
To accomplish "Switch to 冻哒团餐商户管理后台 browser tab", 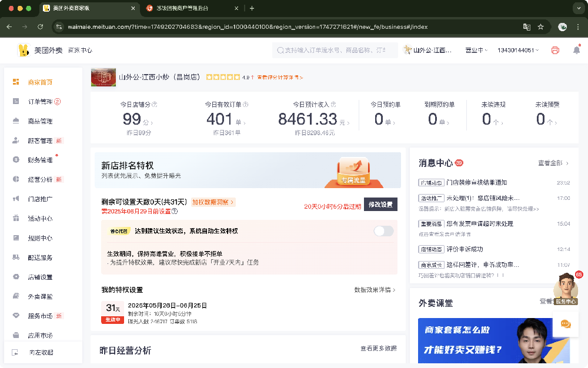I will tap(182, 8).
